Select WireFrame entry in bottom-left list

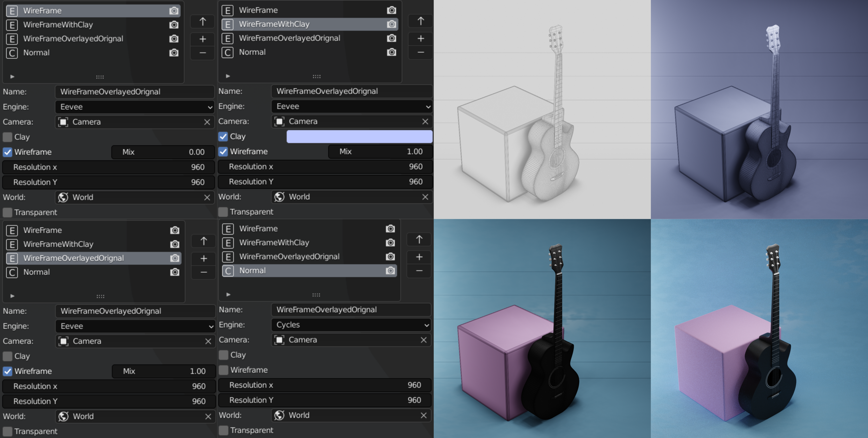click(x=94, y=230)
